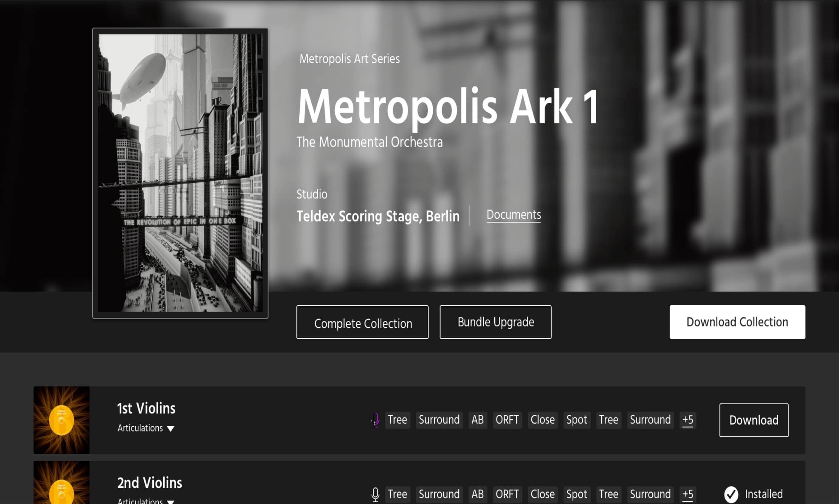Show +5 more mic positions for 2nd Violins
This screenshot has height=504, width=839.
[688, 494]
